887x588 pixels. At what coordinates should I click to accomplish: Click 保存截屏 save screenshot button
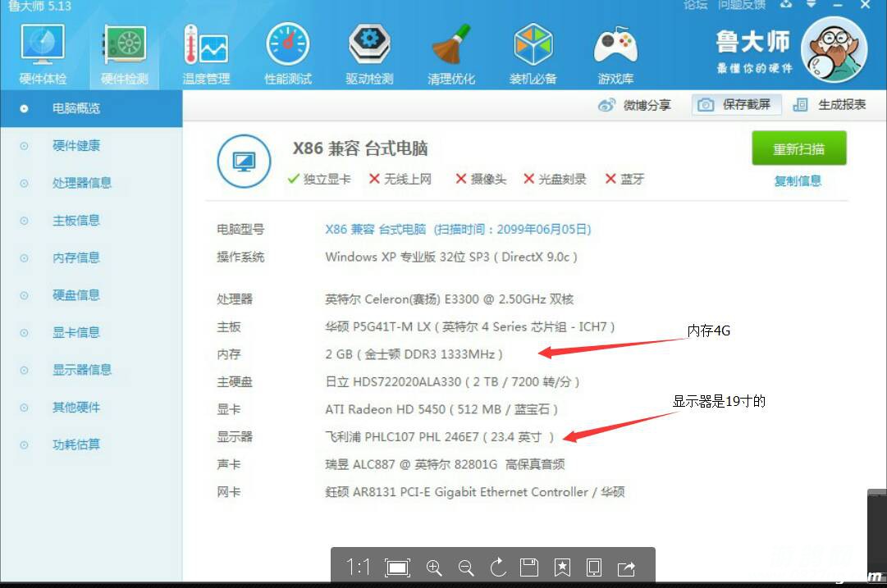736,105
